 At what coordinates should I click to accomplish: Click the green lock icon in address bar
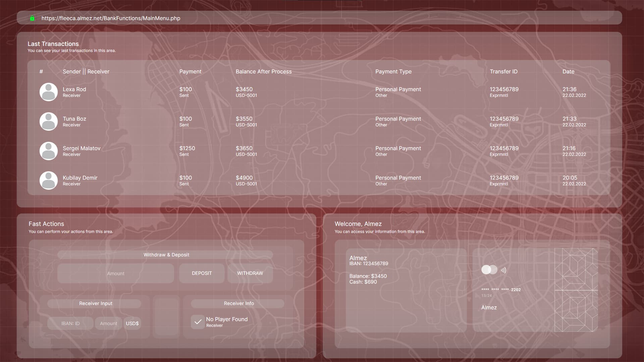(x=32, y=18)
